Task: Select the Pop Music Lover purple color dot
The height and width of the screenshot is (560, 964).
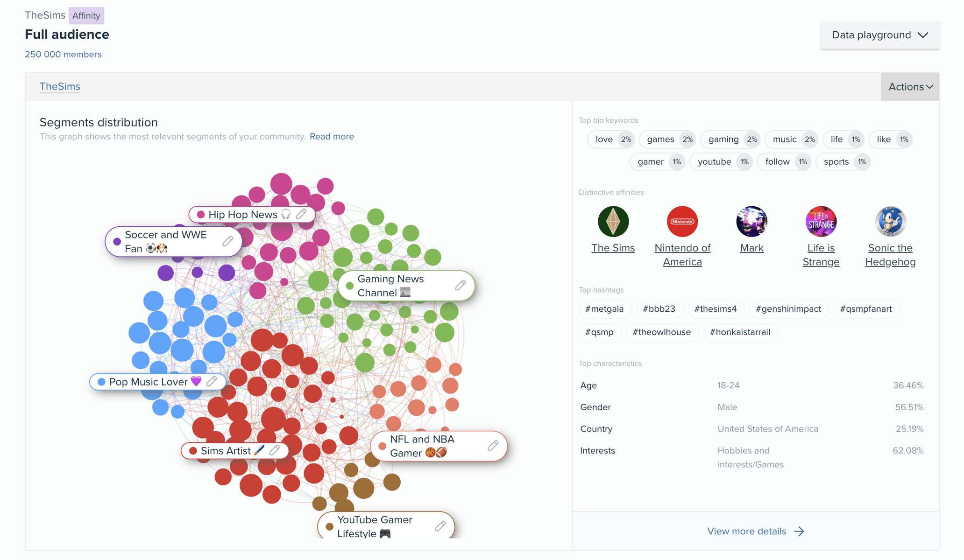Action: click(101, 381)
